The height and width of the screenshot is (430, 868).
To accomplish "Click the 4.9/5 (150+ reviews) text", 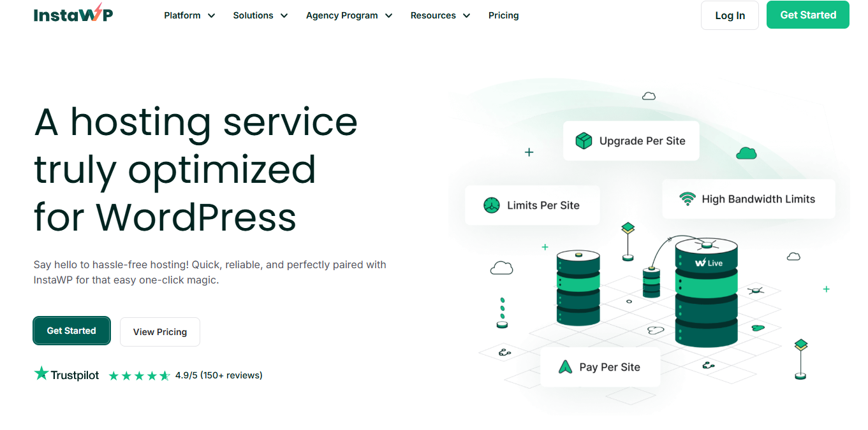I will tap(219, 375).
